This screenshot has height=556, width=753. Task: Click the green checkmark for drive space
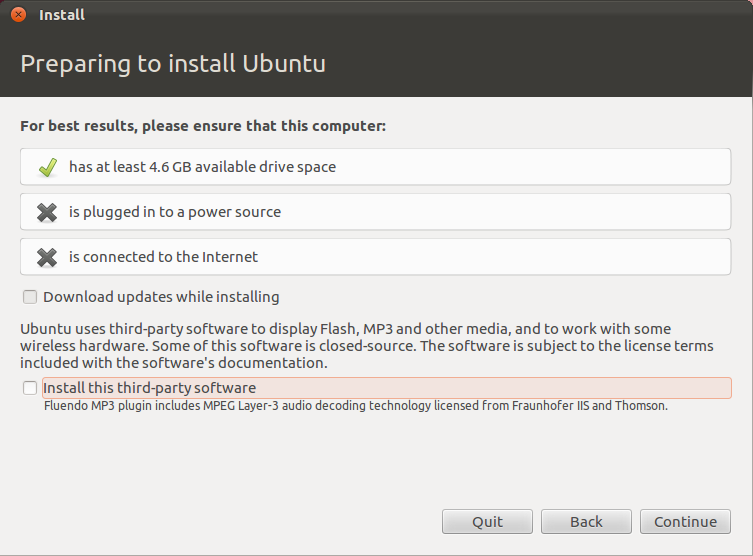(x=47, y=167)
